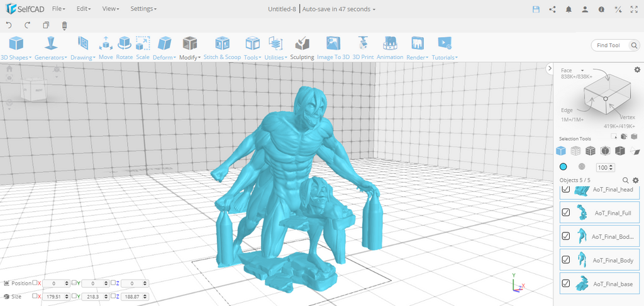Open the Objects list settings gear
Screen dimensions: 644x306
click(636, 180)
